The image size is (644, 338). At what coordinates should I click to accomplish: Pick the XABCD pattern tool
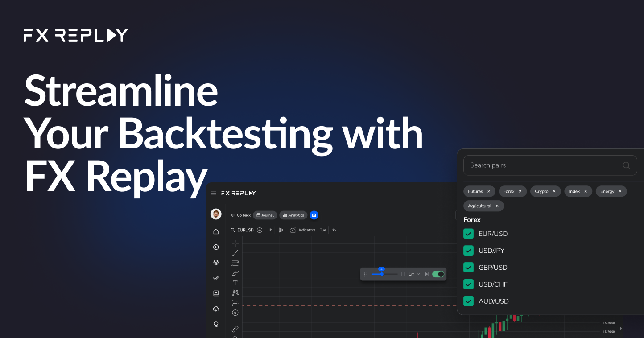(x=235, y=293)
